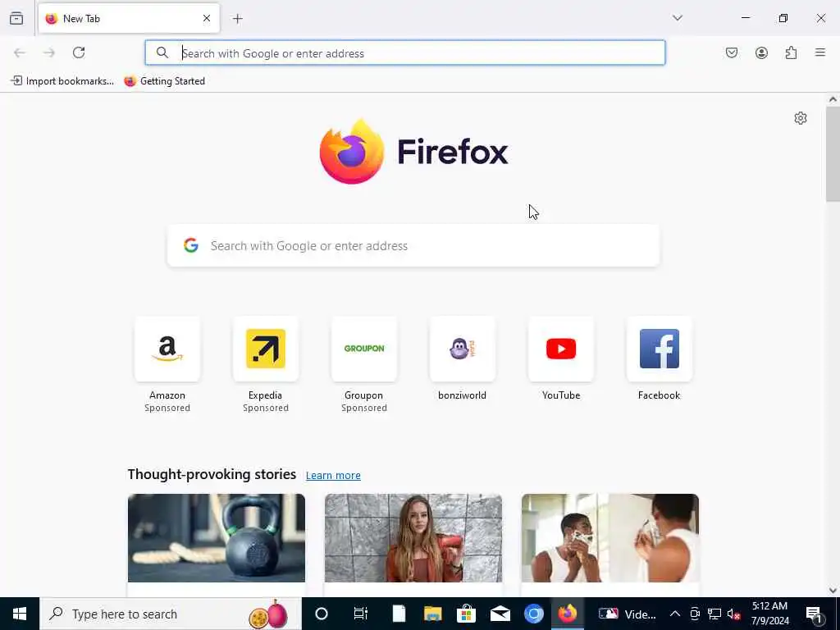Open the Firefox account menu

761,52
